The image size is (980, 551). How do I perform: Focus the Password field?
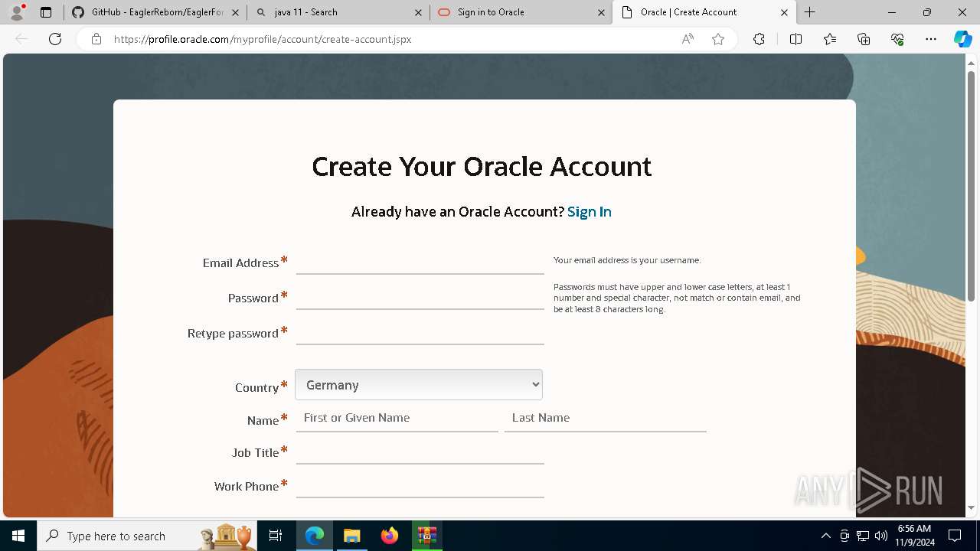pyautogui.click(x=420, y=298)
